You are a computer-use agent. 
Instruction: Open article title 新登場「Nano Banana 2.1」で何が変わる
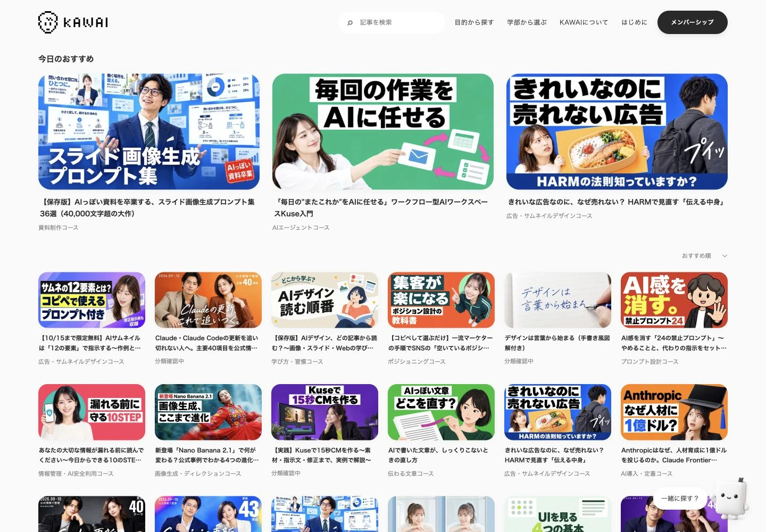[x=207, y=455]
